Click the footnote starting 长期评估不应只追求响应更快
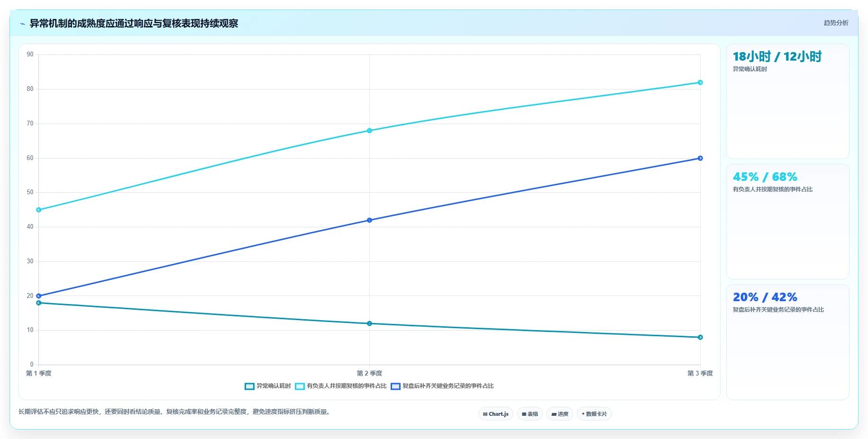The height and width of the screenshot is (439, 868). tap(175, 412)
